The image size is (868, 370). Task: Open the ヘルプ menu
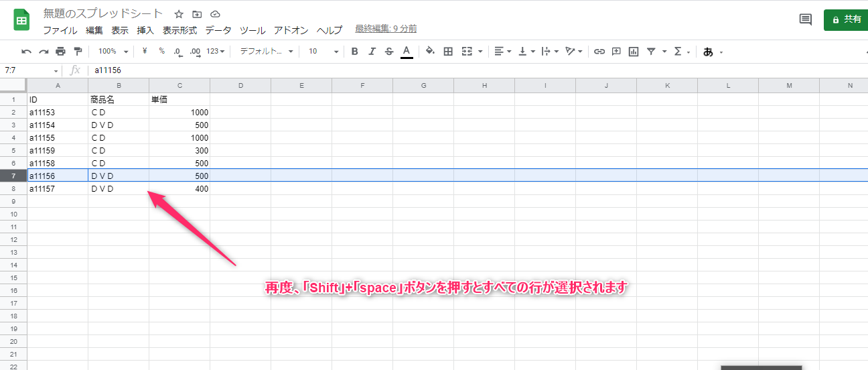330,30
